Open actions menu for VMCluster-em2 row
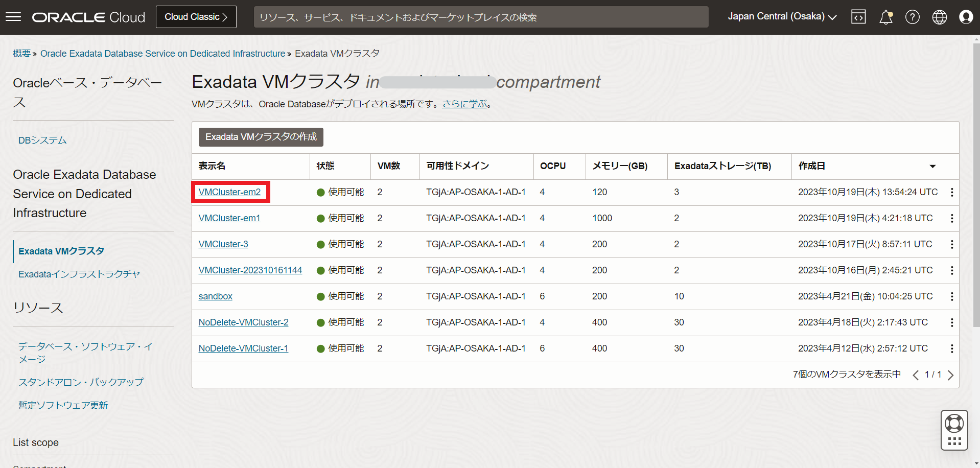The width and height of the screenshot is (980, 468). click(x=951, y=192)
